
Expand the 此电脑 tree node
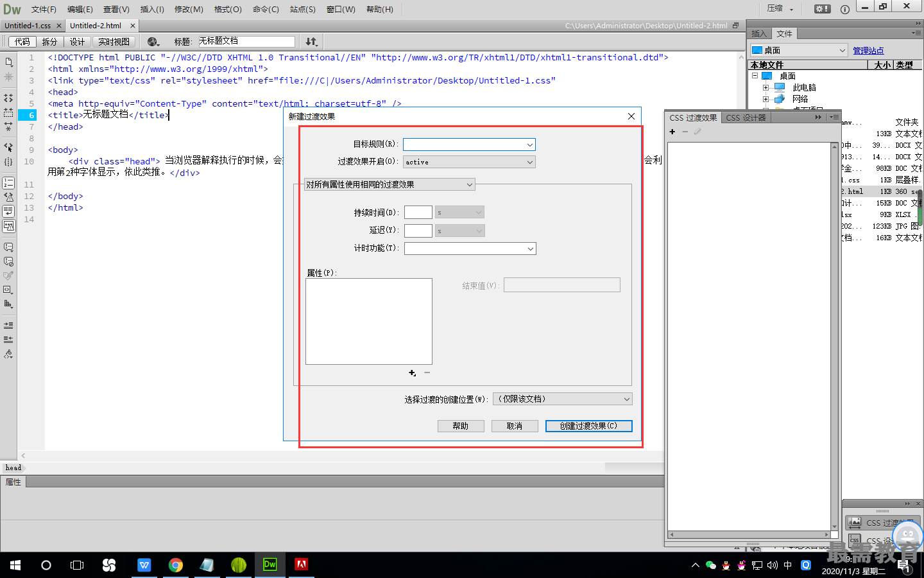click(x=766, y=87)
